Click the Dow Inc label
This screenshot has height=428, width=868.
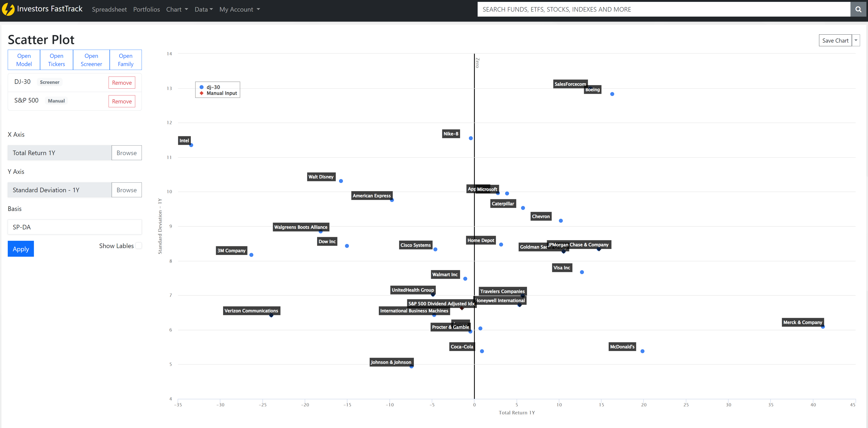[327, 241]
